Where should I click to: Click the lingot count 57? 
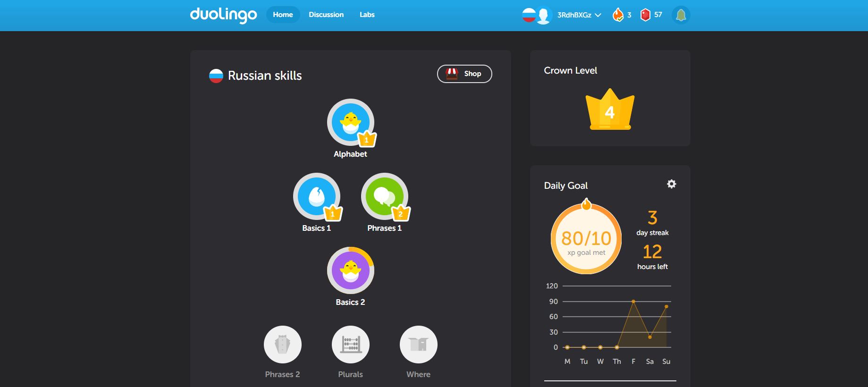click(x=658, y=15)
